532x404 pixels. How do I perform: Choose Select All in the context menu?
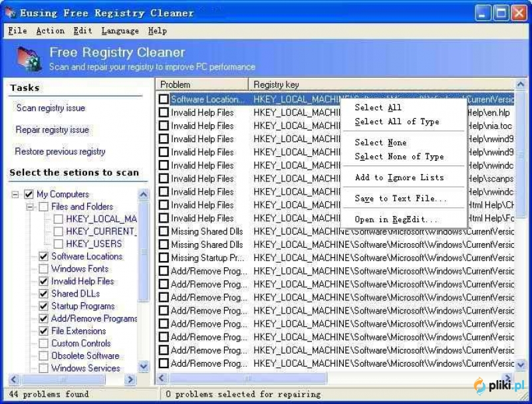[x=378, y=108]
